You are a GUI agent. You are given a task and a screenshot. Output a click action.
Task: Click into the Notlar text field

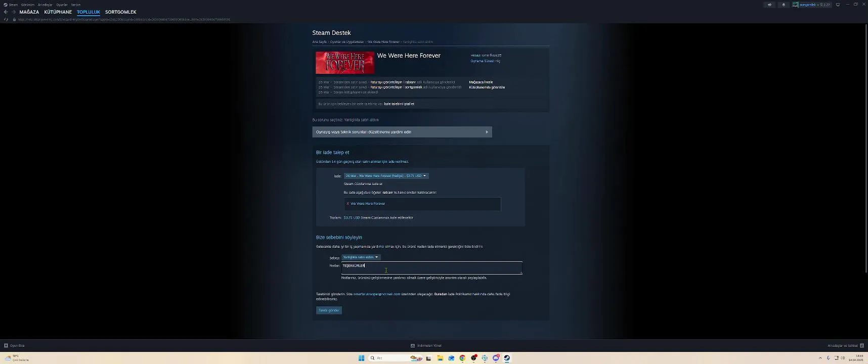(432, 268)
